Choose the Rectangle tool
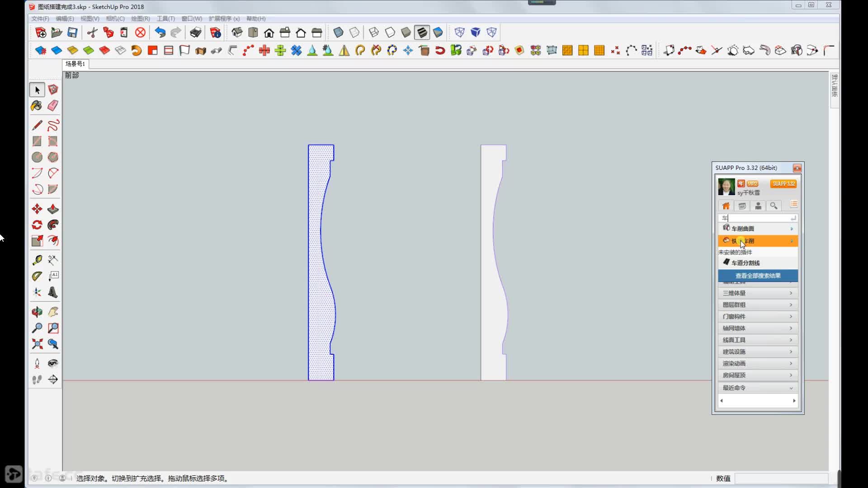The width and height of the screenshot is (868, 488). 37,141
